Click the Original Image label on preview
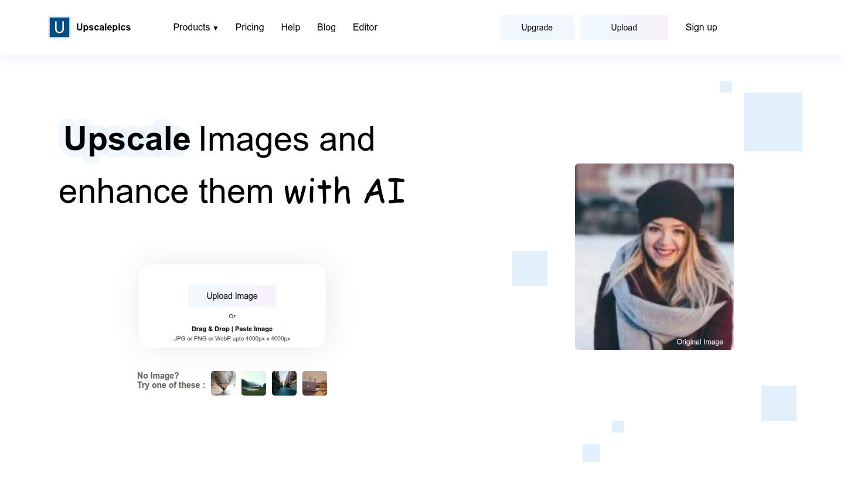The width and height of the screenshot is (844, 504). pyautogui.click(x=700, y=342)
